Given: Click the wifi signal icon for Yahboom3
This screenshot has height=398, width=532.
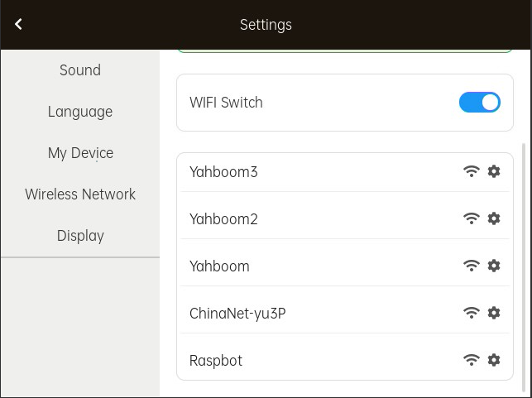Looking at the screenshot, I should pyautogui.click(x=472, y=171).
